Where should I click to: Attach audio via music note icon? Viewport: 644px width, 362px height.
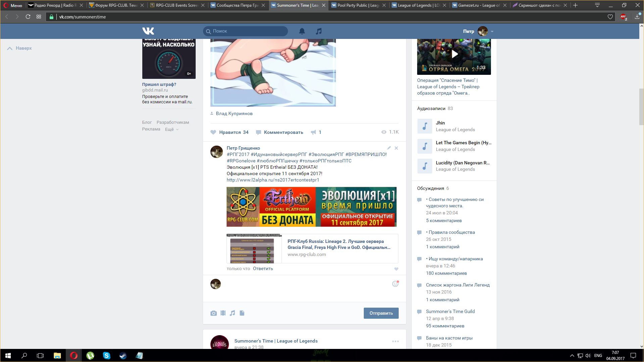[232, 313]
